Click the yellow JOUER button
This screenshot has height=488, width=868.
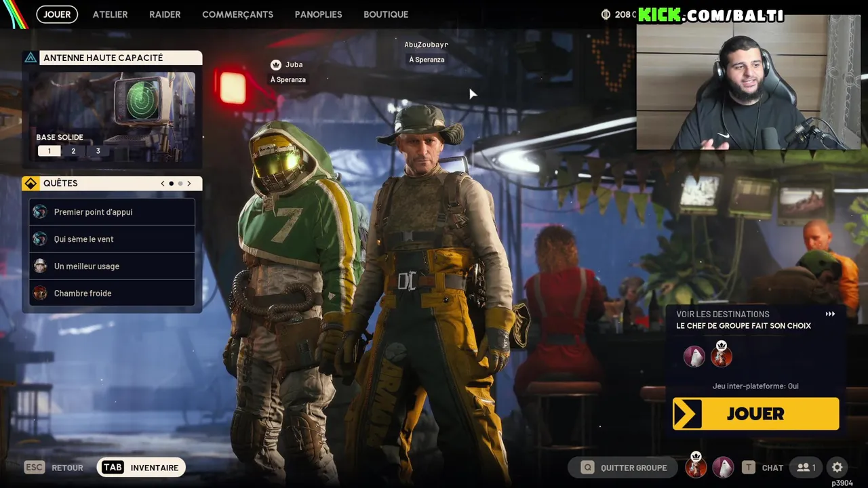click(x=755, y=414)
